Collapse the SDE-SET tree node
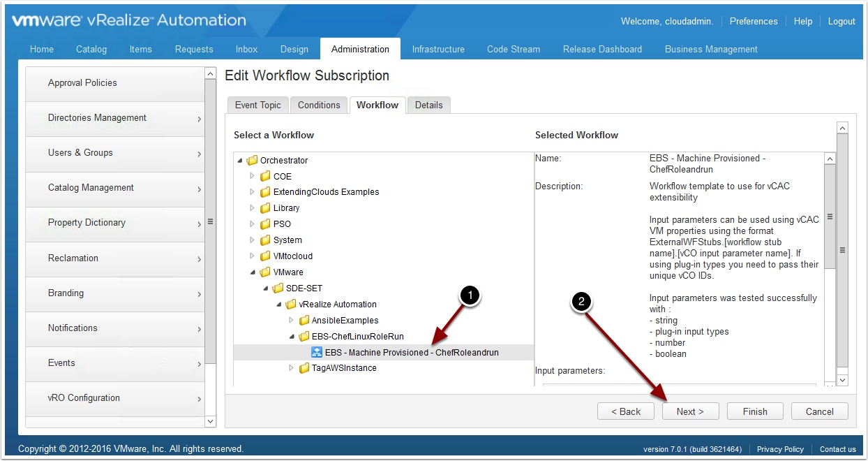Image resolution: width=868 pixels, height=461 pixels. click(266, 288)
